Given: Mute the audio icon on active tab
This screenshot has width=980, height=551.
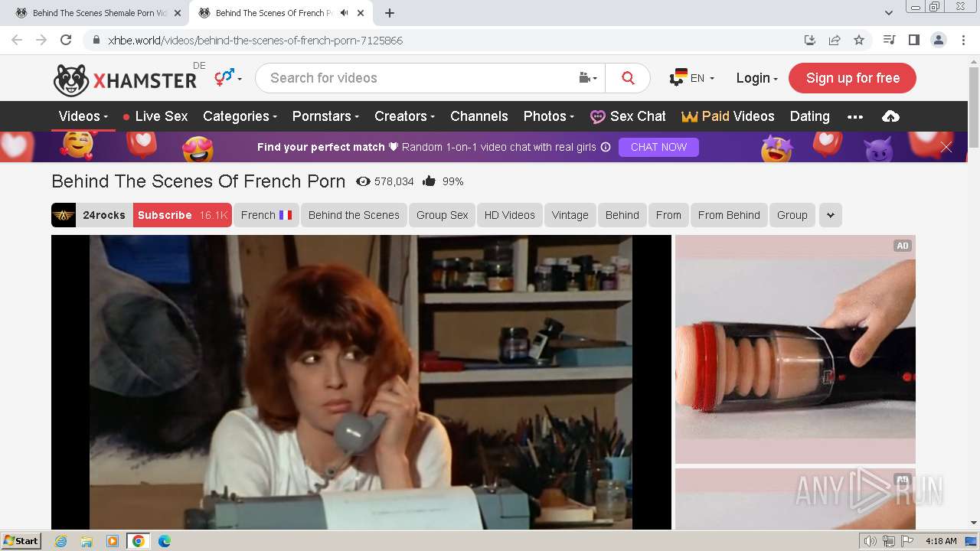Looking at the screenshot, I should point(344,13).
